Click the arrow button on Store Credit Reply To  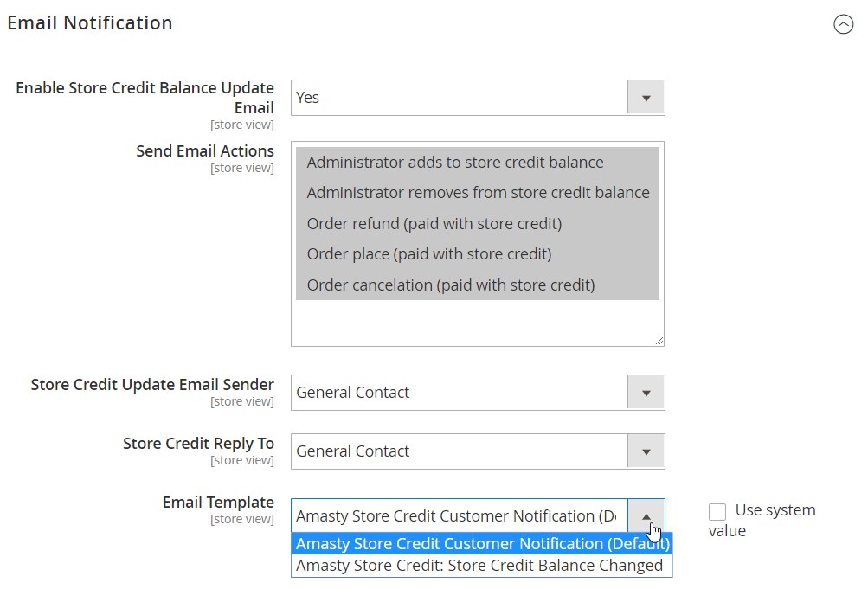click(646, 451)
